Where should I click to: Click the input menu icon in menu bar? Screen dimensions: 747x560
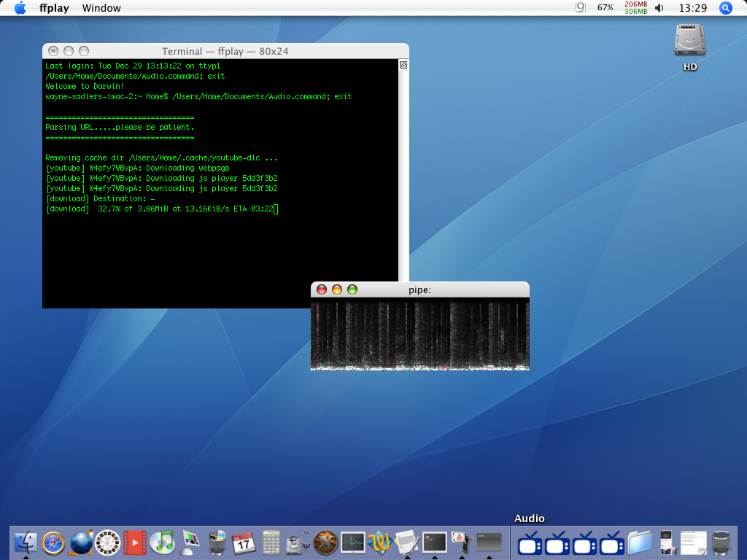tap(580, 7)
